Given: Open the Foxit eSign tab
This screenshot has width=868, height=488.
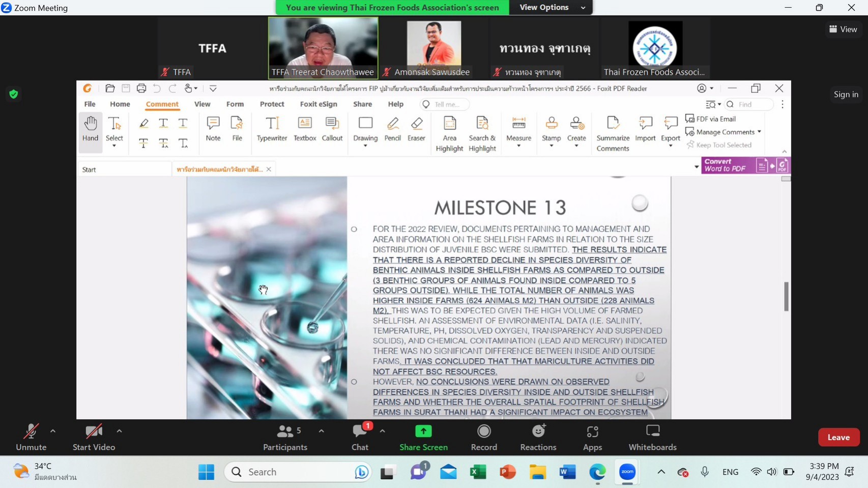Looking at the screenshot, I should [x=319, y=104].
